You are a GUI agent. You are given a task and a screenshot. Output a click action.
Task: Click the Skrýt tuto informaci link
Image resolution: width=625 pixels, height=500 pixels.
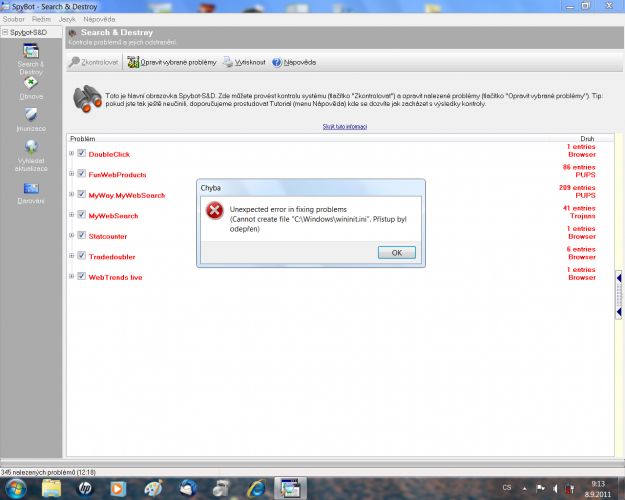[x=345, y=126]
